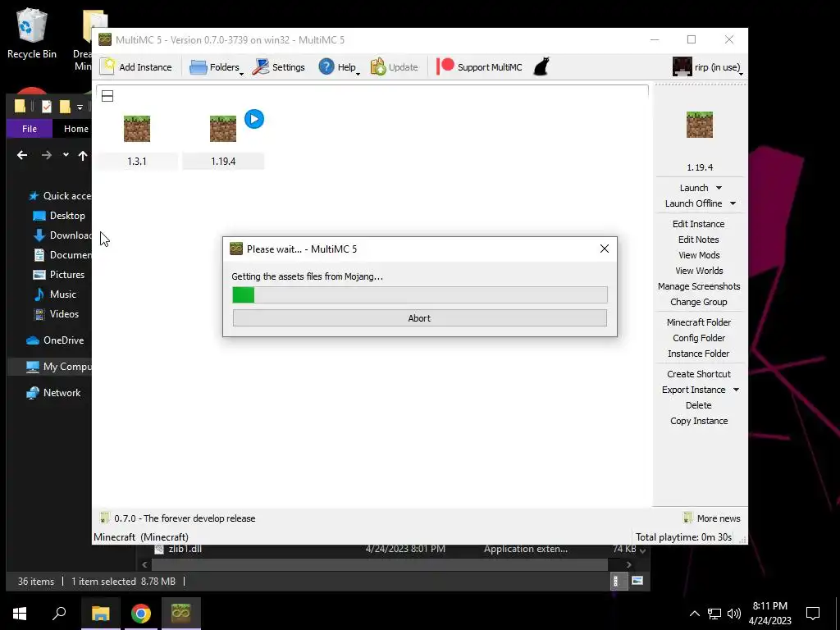The width and height of the screenshot is (840, 630).
Task: Select Pictures in the navigation pane
Action: (x=59, y=274)
